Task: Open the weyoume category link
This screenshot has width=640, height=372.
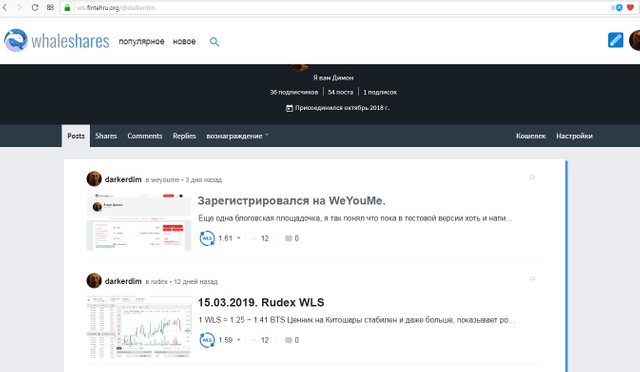Action: pos(165,180)
